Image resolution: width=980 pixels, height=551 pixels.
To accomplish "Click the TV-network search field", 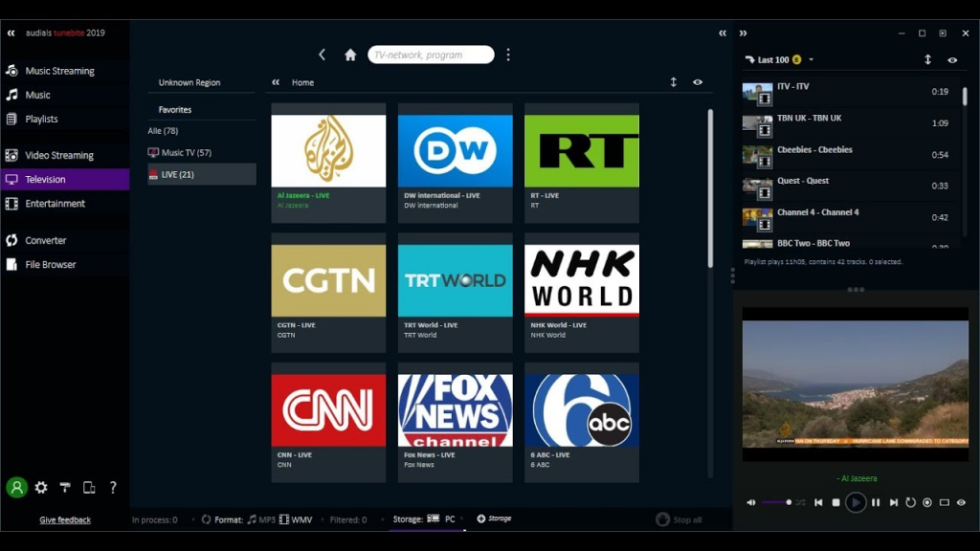I will coord(431,55).
